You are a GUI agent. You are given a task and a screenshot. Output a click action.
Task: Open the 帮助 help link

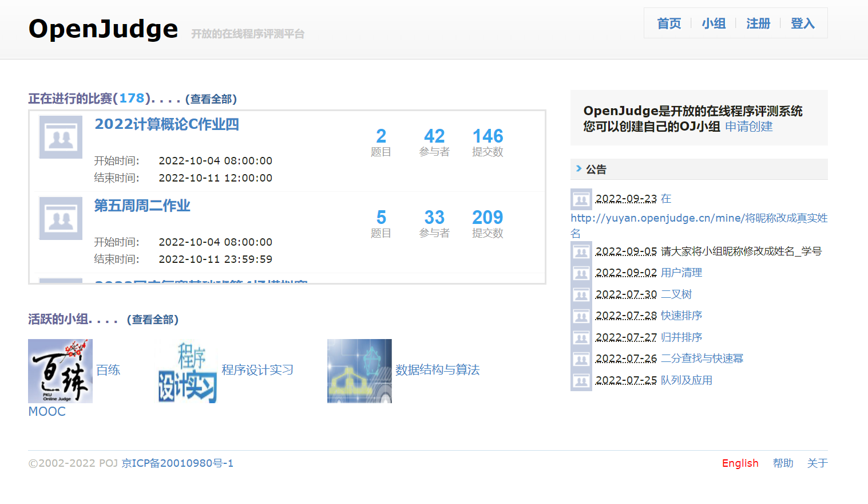pyautogui.click(x=783, y=463)
